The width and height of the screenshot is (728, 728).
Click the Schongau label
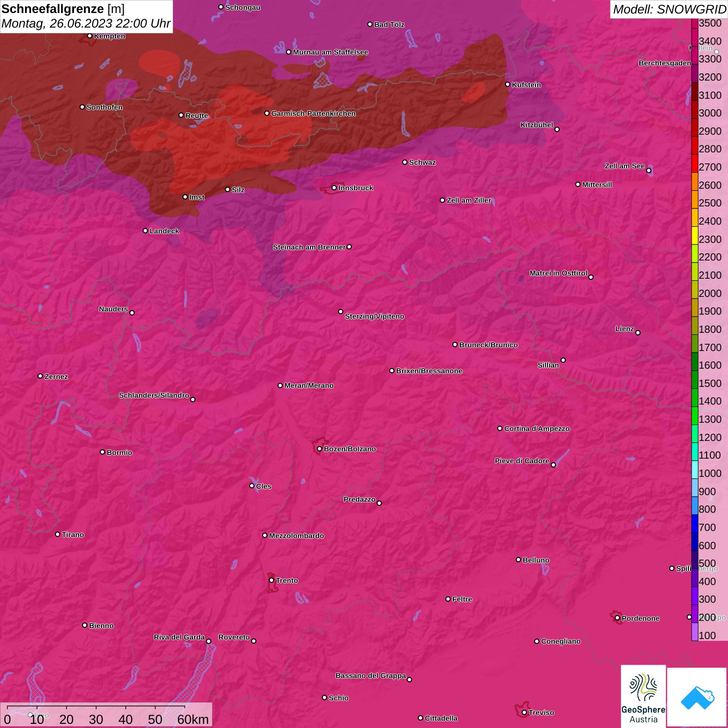click(x=243, y=7)
